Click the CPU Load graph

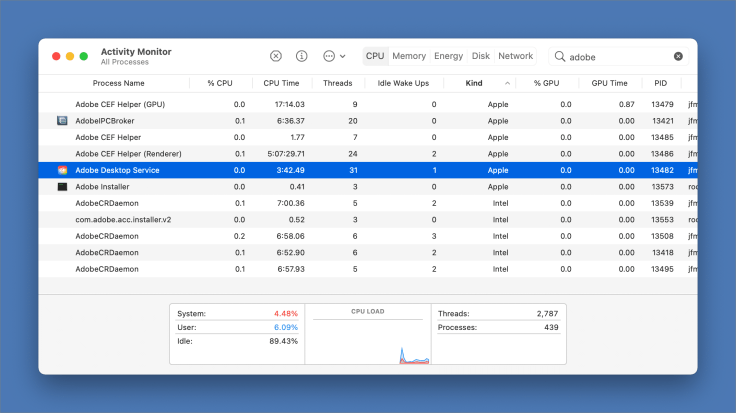point(368,342)
